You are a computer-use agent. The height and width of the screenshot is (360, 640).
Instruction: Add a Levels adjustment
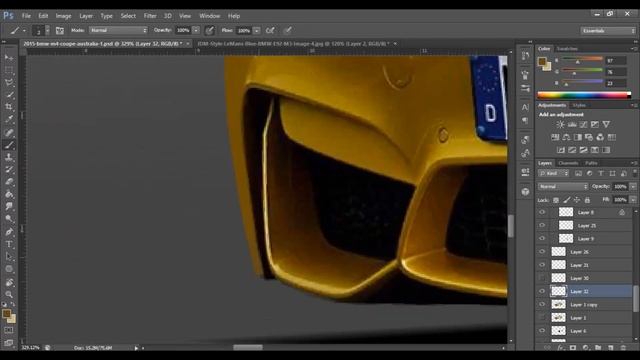coord(572,124)
